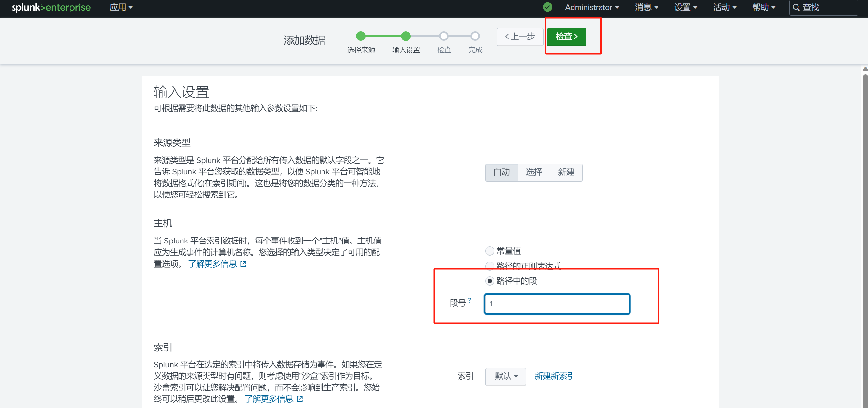Image resolution: width=868 pixels, height=408 pixels.
Task: Click the segment number help question mark
Action: (470, 300)
